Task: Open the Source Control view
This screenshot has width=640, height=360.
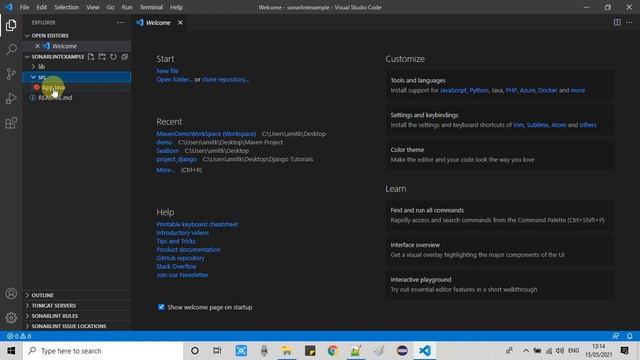Action: (x=11, y=74)
